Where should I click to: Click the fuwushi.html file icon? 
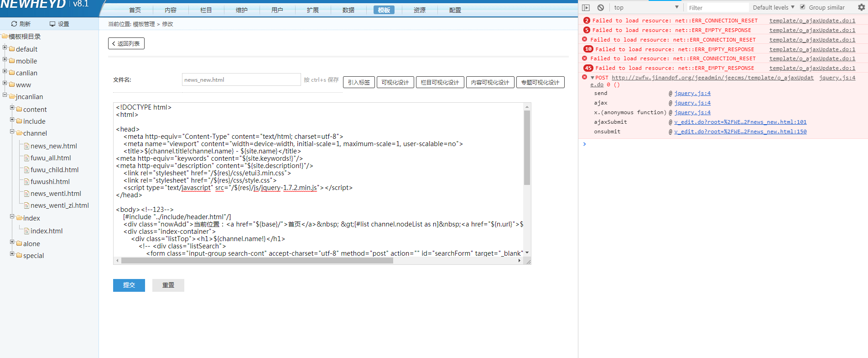coord(26,182)
